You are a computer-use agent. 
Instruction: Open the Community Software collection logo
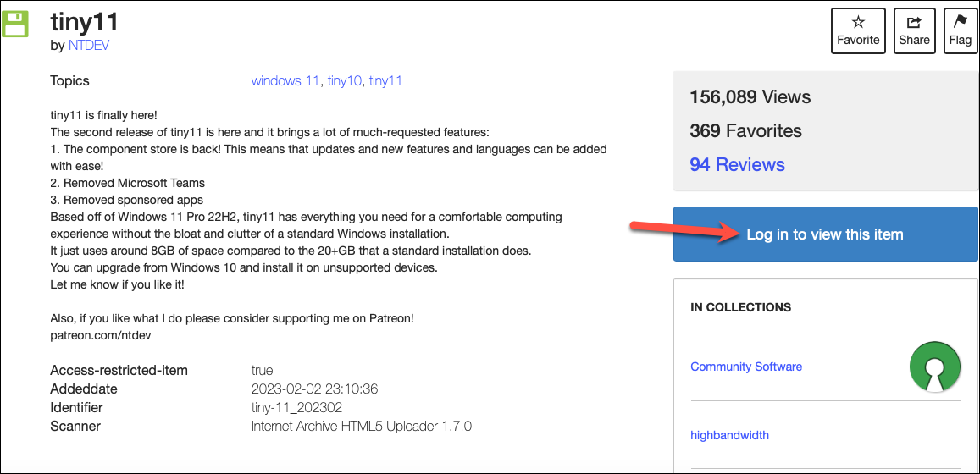[933, 367]
